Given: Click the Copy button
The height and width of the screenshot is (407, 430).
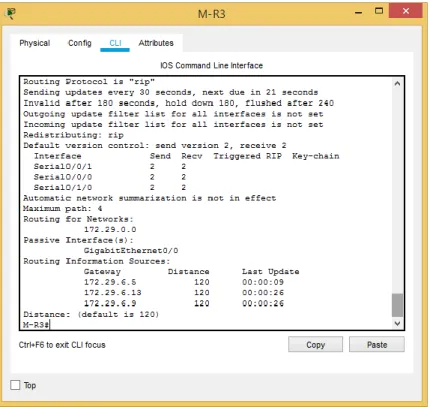Looking at the screenshot, I should coord(315,344).
